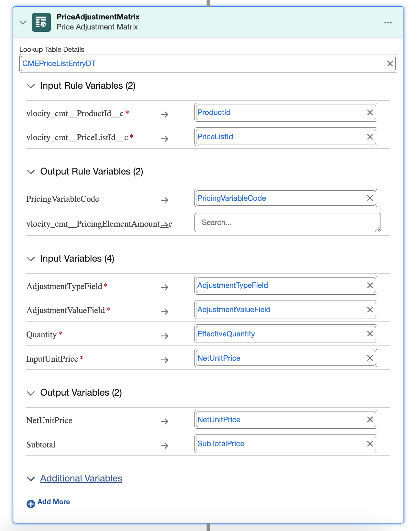Click the InputUnitPrice variable label
This screenshot has width=420, height=531.
[52, 359]
